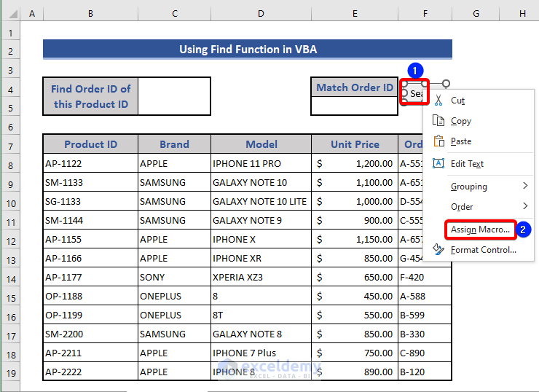Select row 12 header
The width and height of the screenshot is (539, 392).
(10, 239)
